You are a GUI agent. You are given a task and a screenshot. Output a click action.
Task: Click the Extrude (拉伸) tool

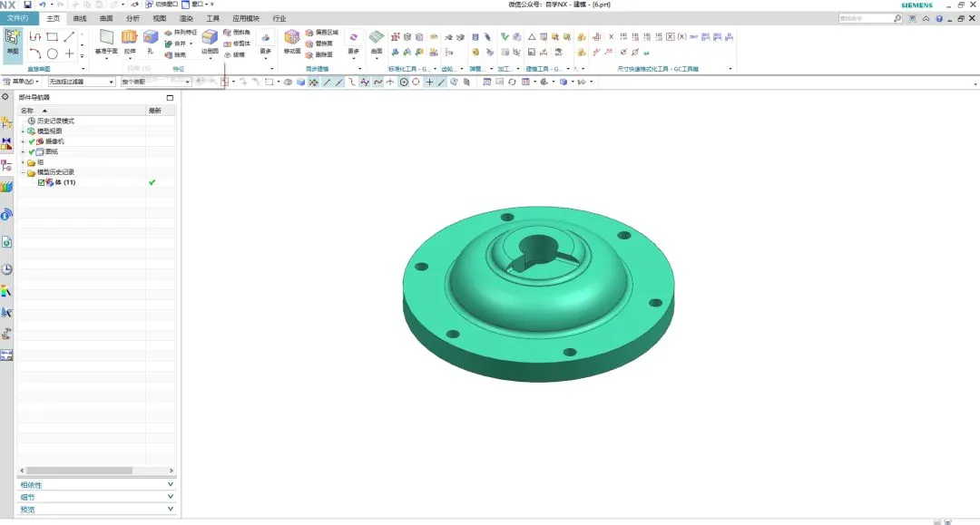click(130, 42)
